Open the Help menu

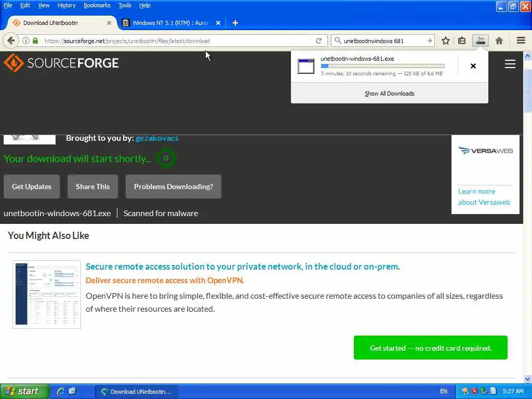tap(145, 5)
